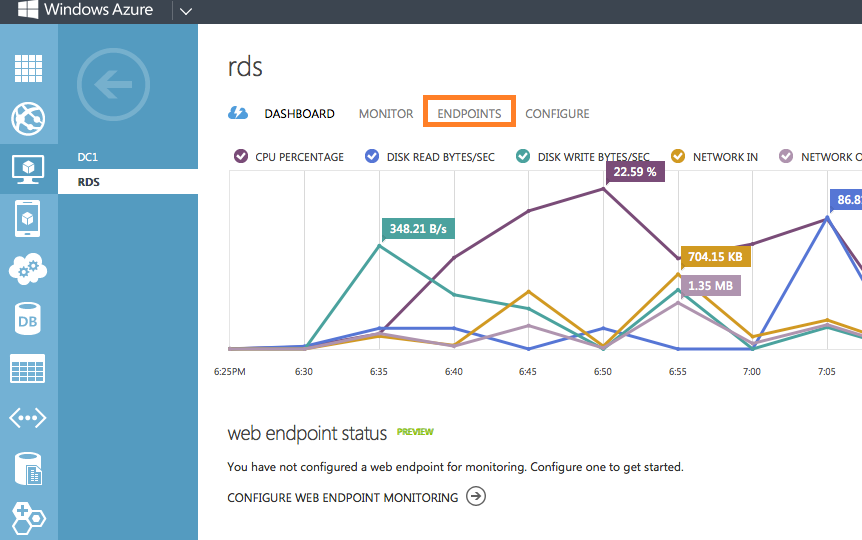The height and width of the screenshot is (540, 862).
Task: Open SQL Databases DB icon
Action: pos(27,319)
